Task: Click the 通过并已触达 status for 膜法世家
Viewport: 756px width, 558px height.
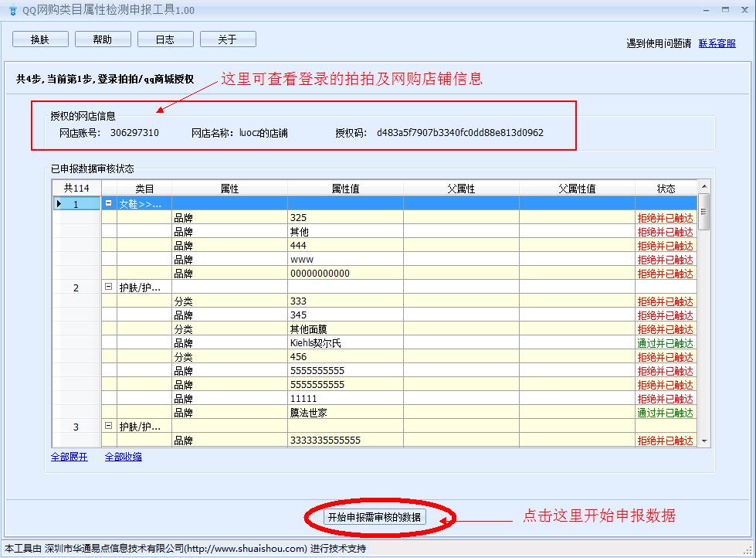Action: 666,413
